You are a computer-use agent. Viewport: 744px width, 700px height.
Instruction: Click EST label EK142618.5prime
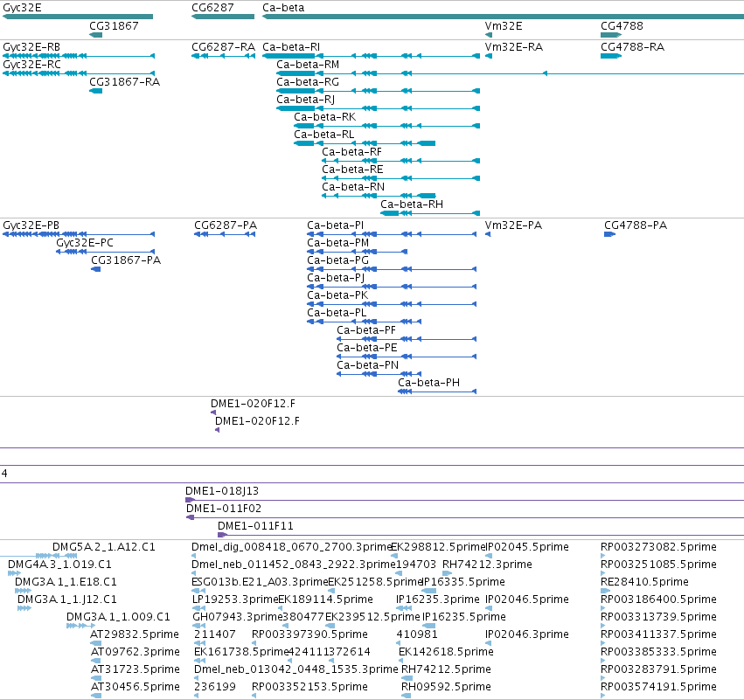tap(446, 652)
